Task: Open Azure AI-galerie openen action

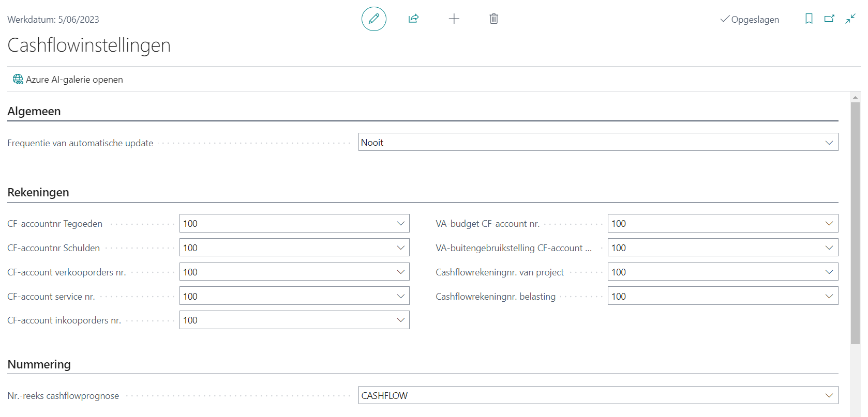Action: click(x=74, y=80)
